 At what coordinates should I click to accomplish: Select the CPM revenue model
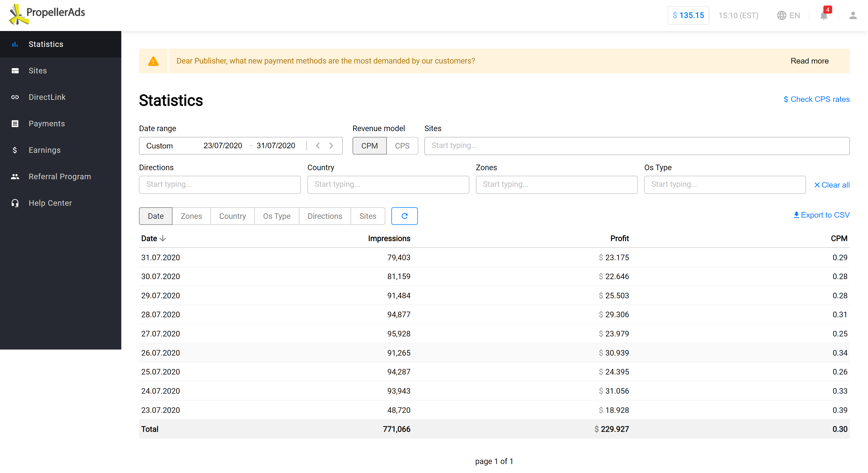(369, 146)
